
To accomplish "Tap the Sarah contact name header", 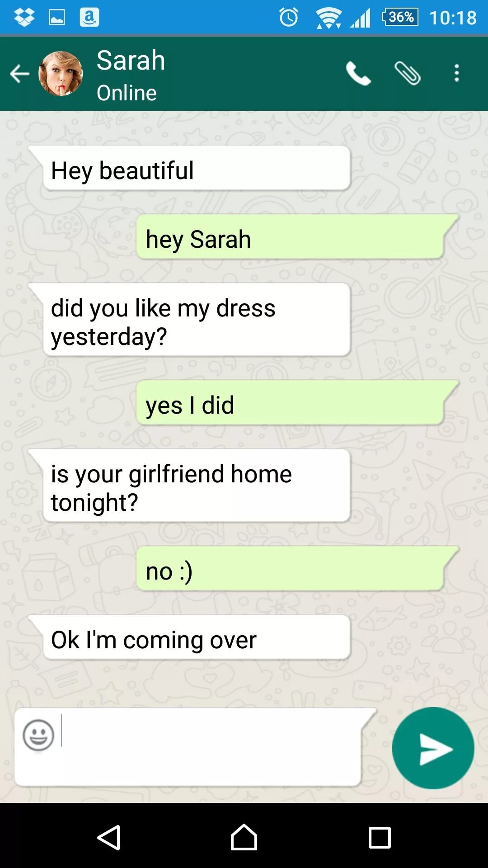I will coord(131,60).
